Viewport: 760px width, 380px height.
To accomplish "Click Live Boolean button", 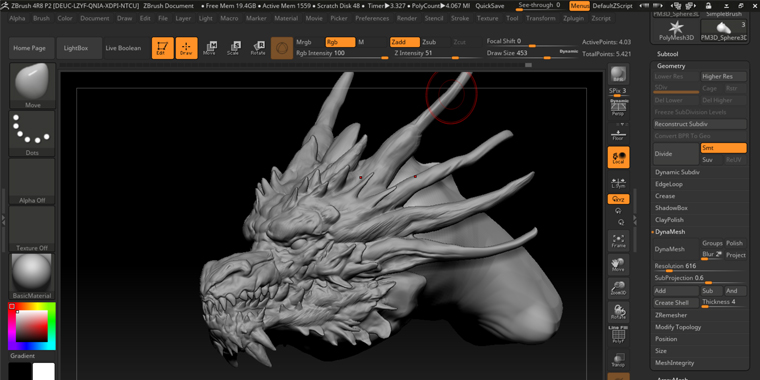I will point(123,48).
